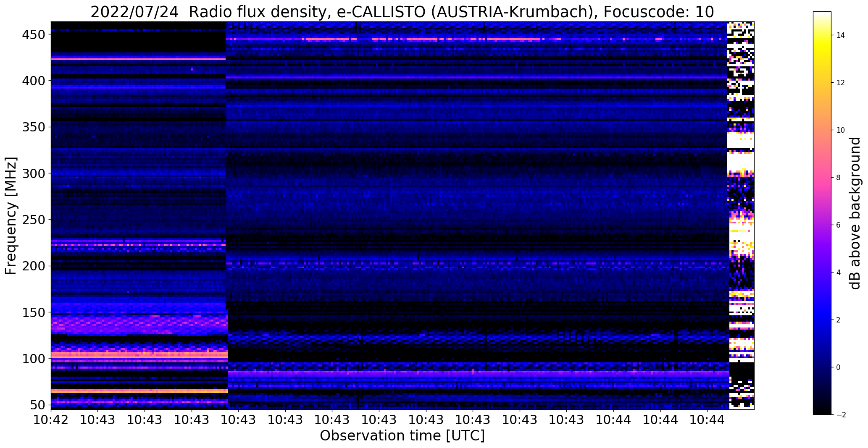
Task: Click the 12 colorbar tick label
Action: 841,83
